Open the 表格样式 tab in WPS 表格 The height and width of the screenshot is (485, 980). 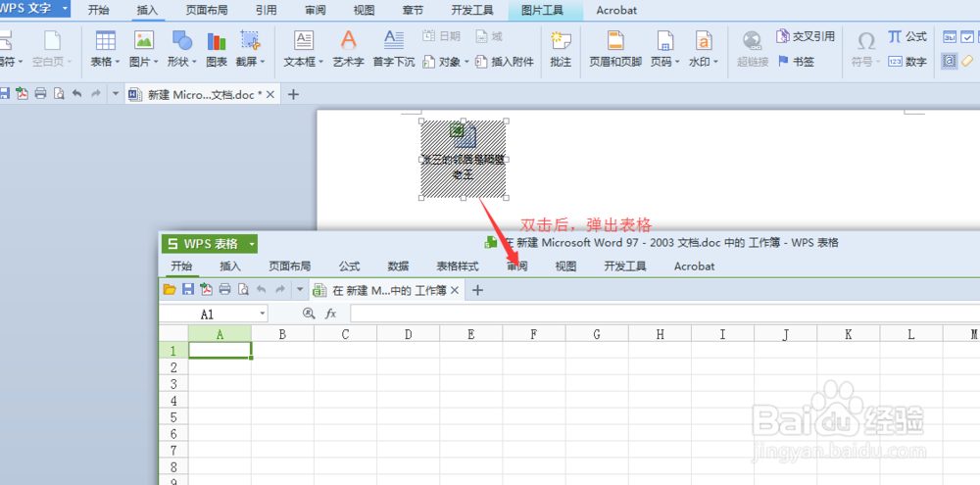coord(458,267)
